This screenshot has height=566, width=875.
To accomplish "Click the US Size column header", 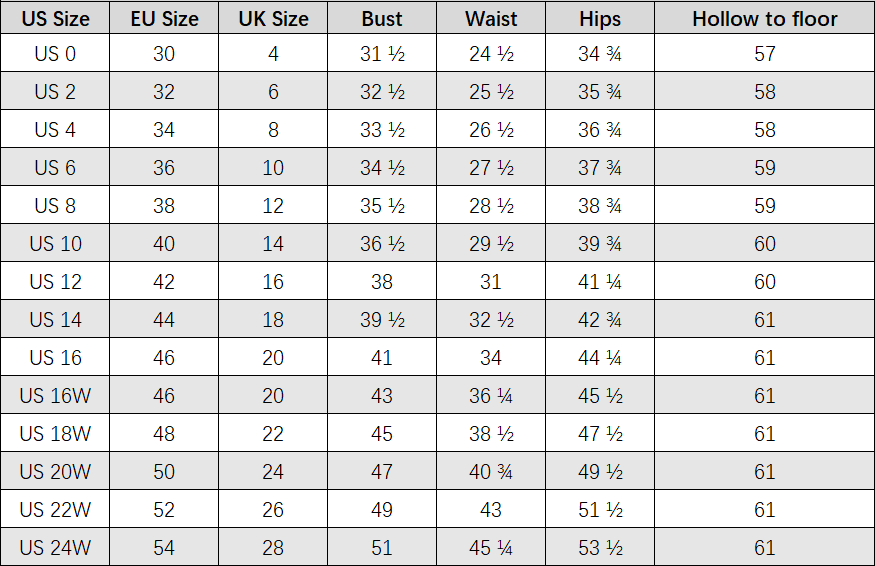I will tap(55, 19).
